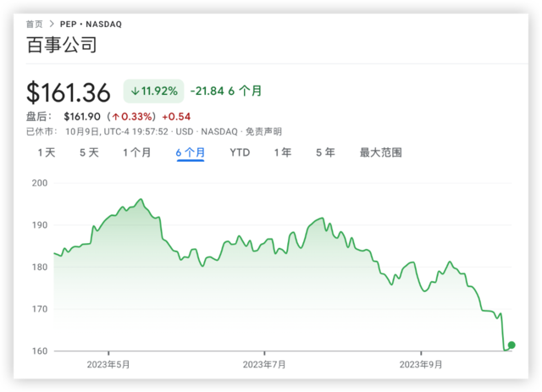This screenshot has height=392, width=542.
Task: Select the 6 个月 range tab
Action: pos(191,152)
